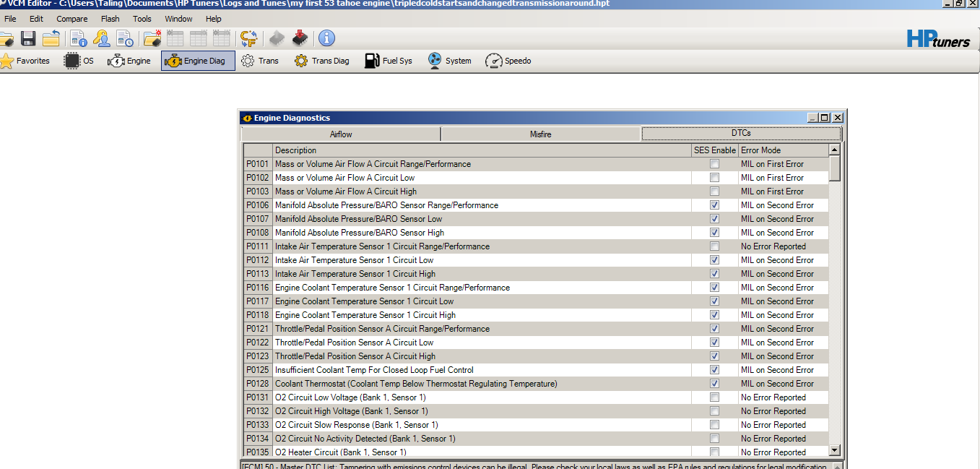The width and height of the screenshot is (980, 469).
Task: Open the Tools menu
Action: point(142,19)
